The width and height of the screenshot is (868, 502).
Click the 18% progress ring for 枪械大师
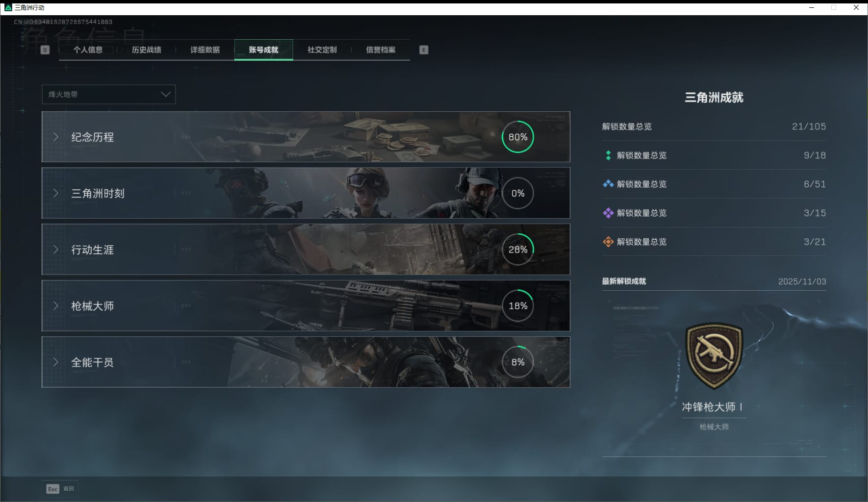[x=518, y=306]
